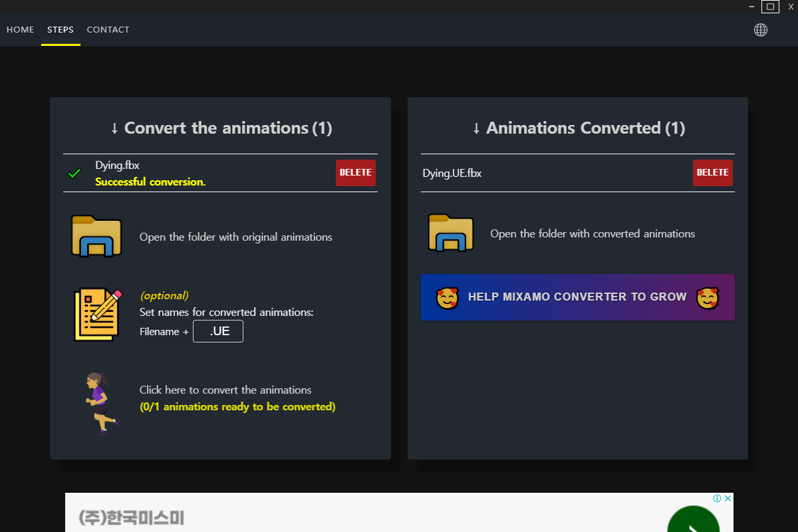
Task: Click 'Open the folder with original animations'
Action: pos(236,237)
